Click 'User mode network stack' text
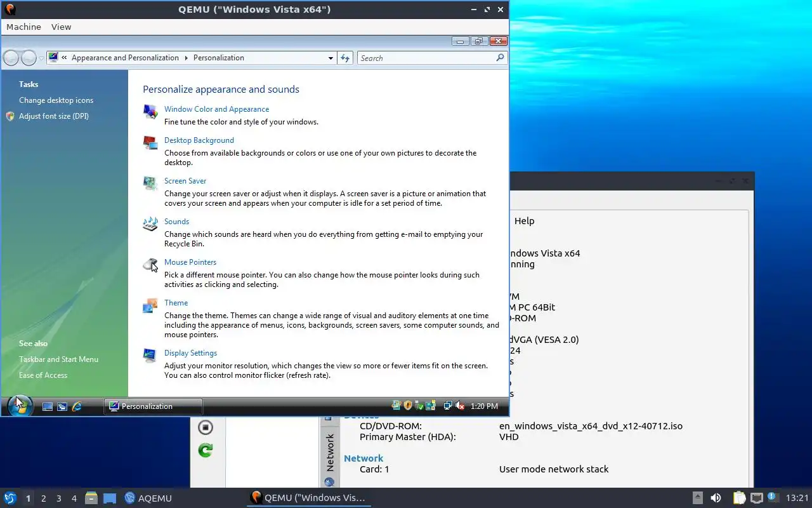Screen dimensions: 812x508 coord(554,469)
